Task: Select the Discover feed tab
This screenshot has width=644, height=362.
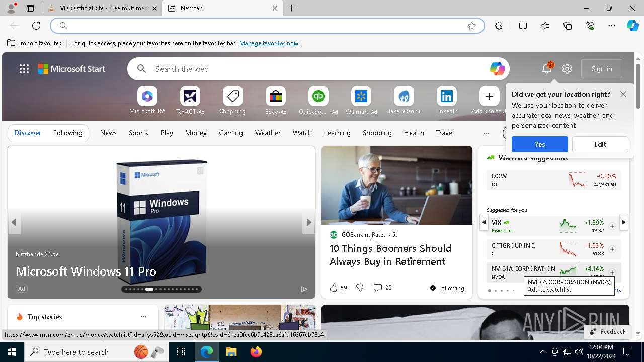Action: point(28,133)
